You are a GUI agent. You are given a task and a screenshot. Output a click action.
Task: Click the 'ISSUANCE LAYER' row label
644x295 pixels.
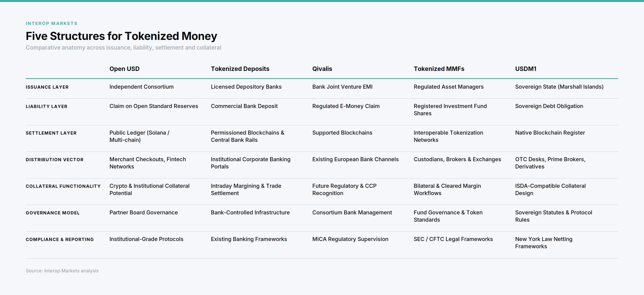click(x=47, y=87)
